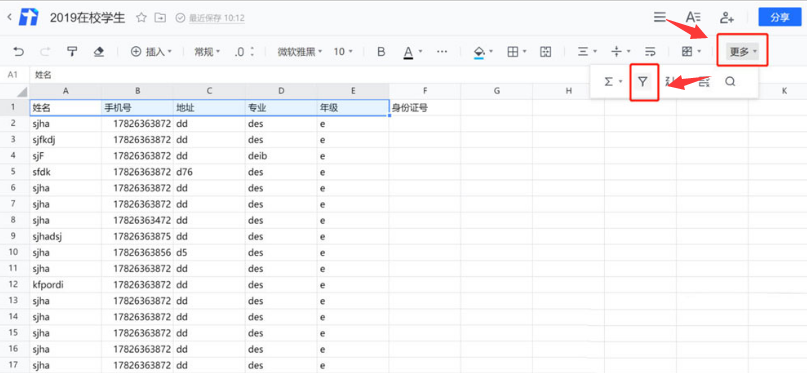Click the add collaborator icon
This screenshot has height=373, width=807.
coord(726,17)
